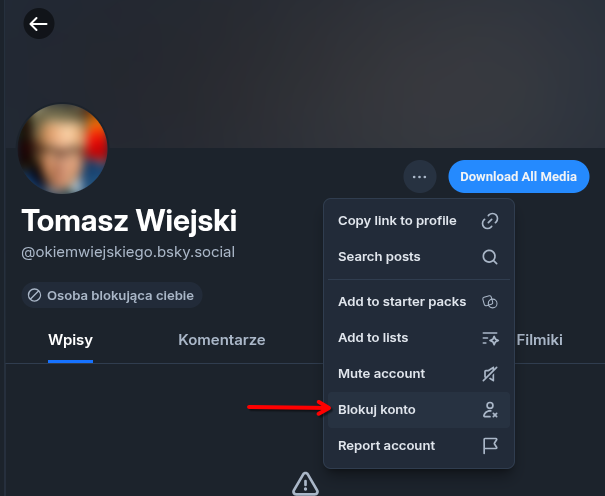Choose Blokuj konto menu item

coord(377,410)
